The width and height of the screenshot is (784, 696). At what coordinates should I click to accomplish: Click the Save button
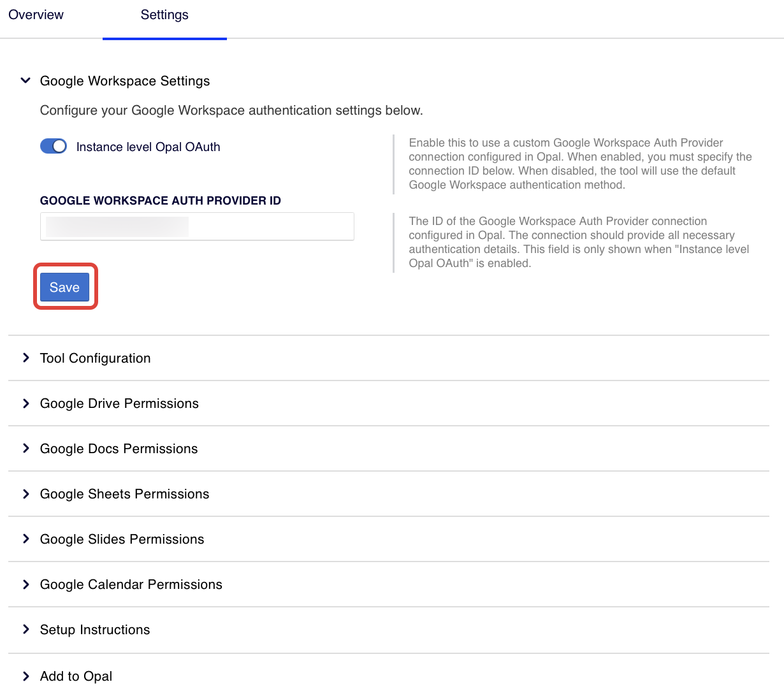tap(64, 287)
